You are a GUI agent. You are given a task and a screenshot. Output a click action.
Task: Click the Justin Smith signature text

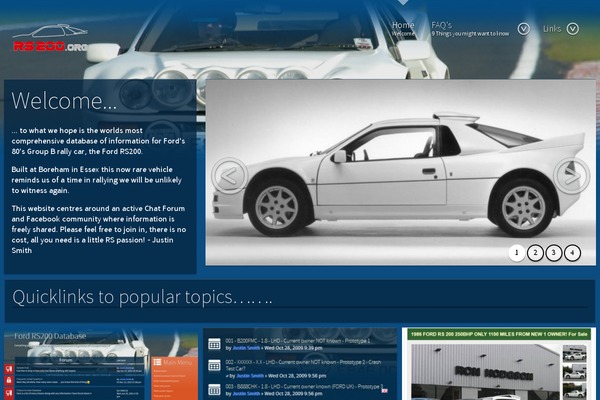(92, 245)
